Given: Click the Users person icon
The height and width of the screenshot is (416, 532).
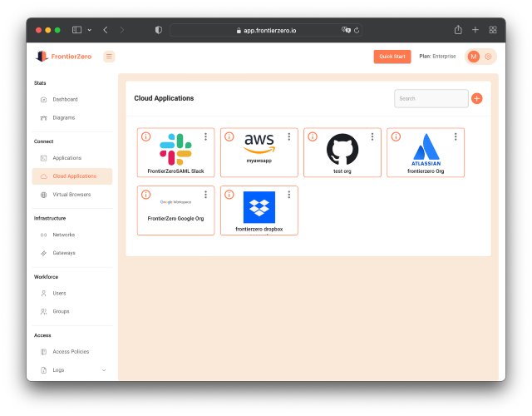Looking at the screenshot, I should pyautogui.click(x=43, y=293).
